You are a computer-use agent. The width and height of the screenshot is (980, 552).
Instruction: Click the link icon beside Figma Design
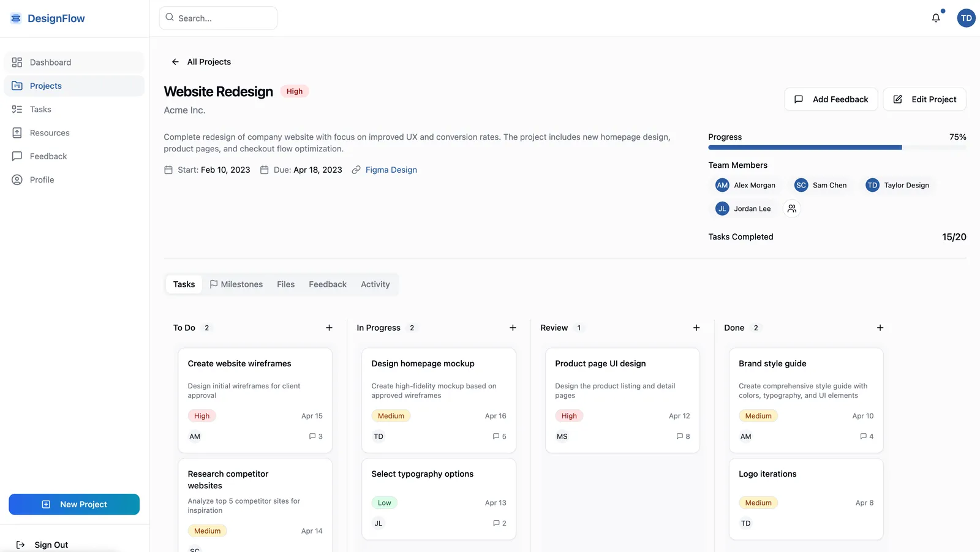pos(356,170)
